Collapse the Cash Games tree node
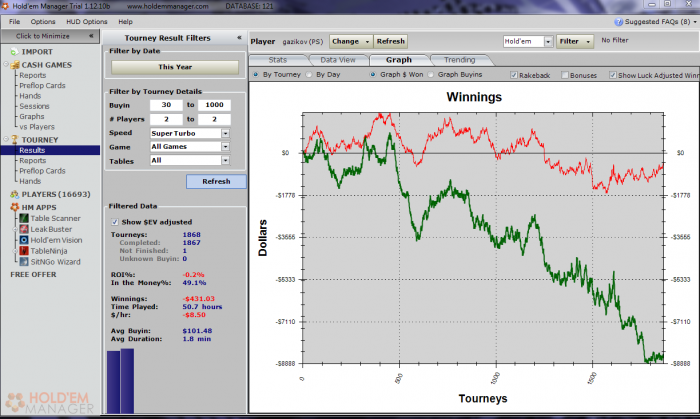Image resolution: width=700 pixels, height=419 pixels. point(6,64)
